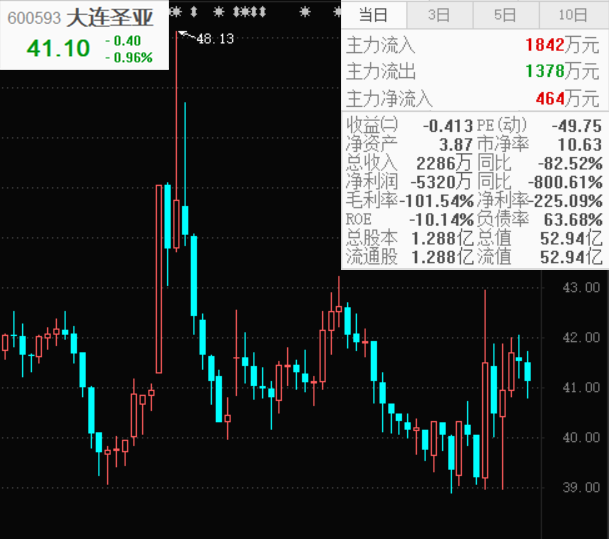Click the 40.00 price axis label
This screenshot has height=539, width=609.
[581, 438]
